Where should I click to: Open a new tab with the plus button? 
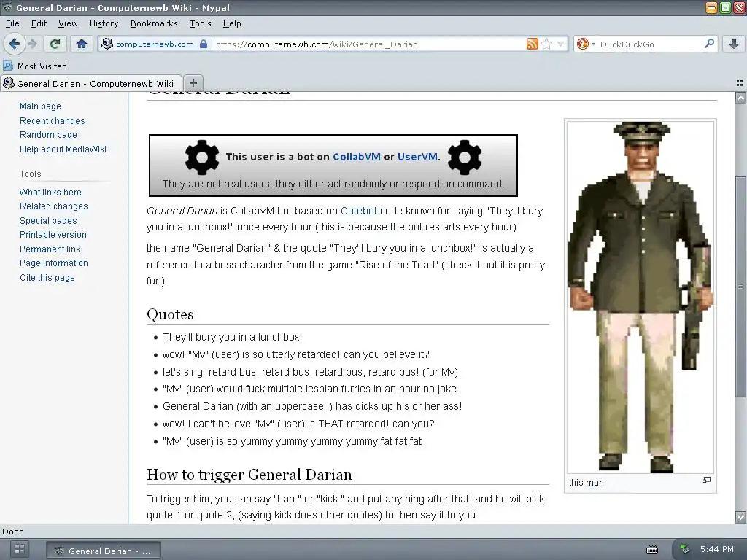pos(193,83)
